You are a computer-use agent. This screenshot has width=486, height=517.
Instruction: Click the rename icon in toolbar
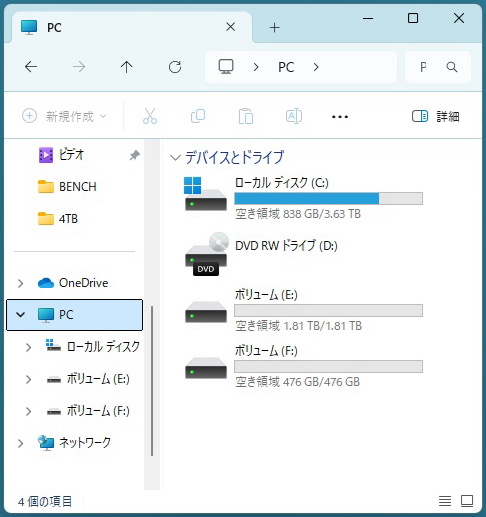pyautogui.click(x=294, y=116)
